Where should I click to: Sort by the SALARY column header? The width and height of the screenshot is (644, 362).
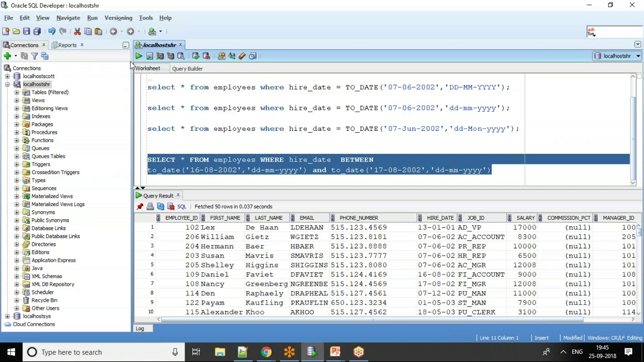pyautogui.click(x=525, y=218)
